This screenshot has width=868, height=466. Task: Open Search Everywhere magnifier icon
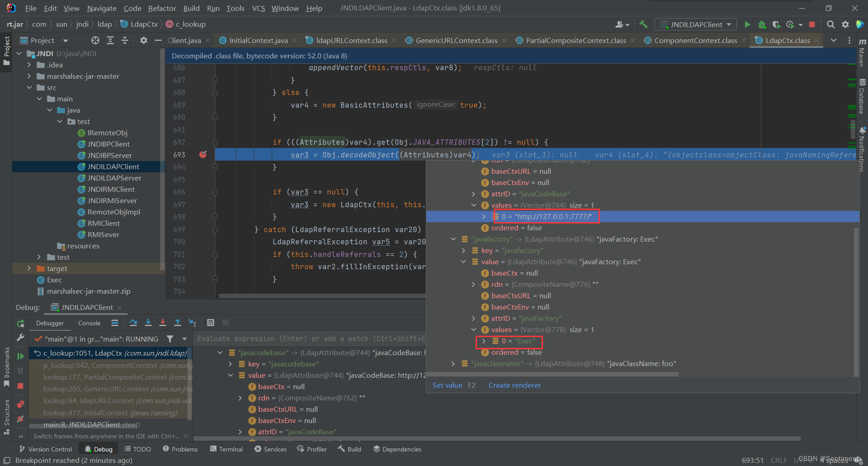pos(830,24)
